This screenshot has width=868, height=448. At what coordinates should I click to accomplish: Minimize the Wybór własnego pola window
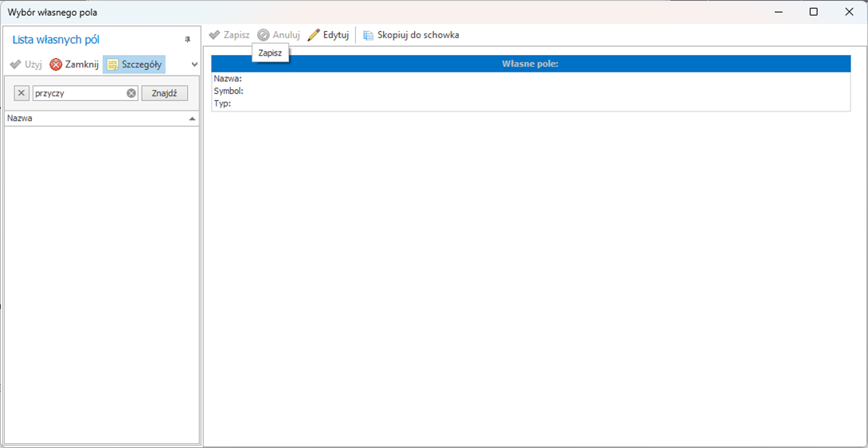click(x=777, y=12)
